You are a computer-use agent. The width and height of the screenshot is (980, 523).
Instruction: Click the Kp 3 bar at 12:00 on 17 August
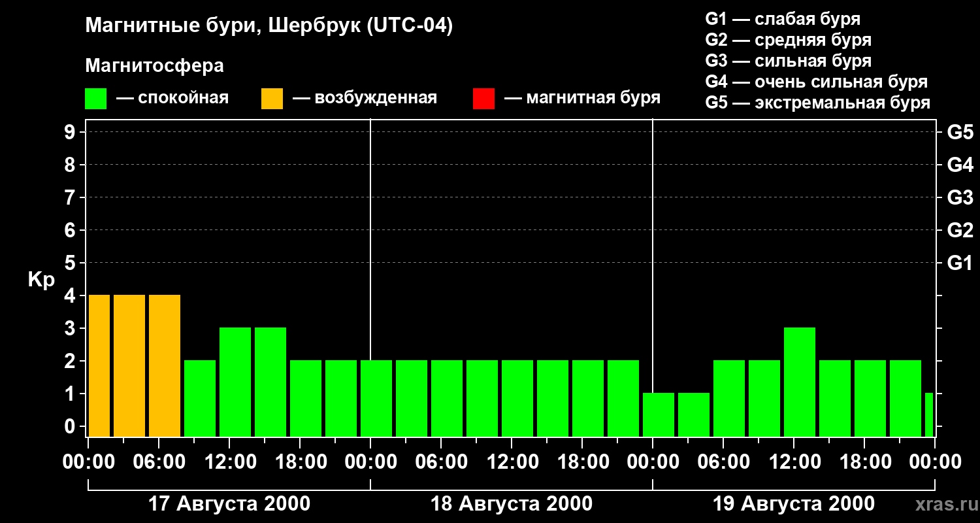tap(235, 382)
